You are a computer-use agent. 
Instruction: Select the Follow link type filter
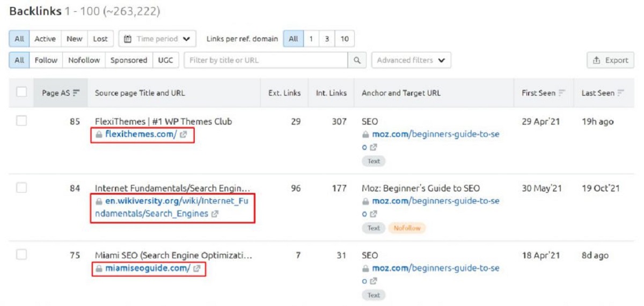pyautogui.click(x=46, y=60)
